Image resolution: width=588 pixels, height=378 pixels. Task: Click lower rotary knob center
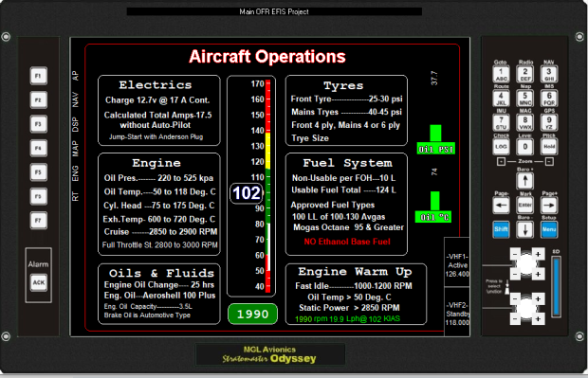click(x=526, y=308)
